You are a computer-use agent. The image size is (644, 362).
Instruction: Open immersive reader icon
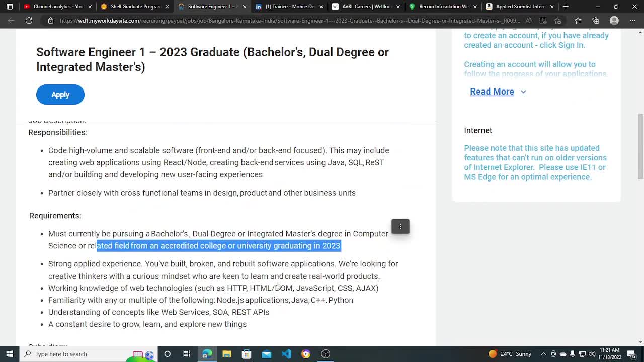(543, 21)
